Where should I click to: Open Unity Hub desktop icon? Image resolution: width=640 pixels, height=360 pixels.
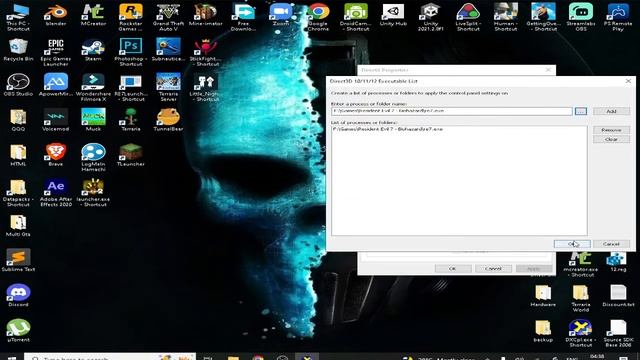(393, 15)
